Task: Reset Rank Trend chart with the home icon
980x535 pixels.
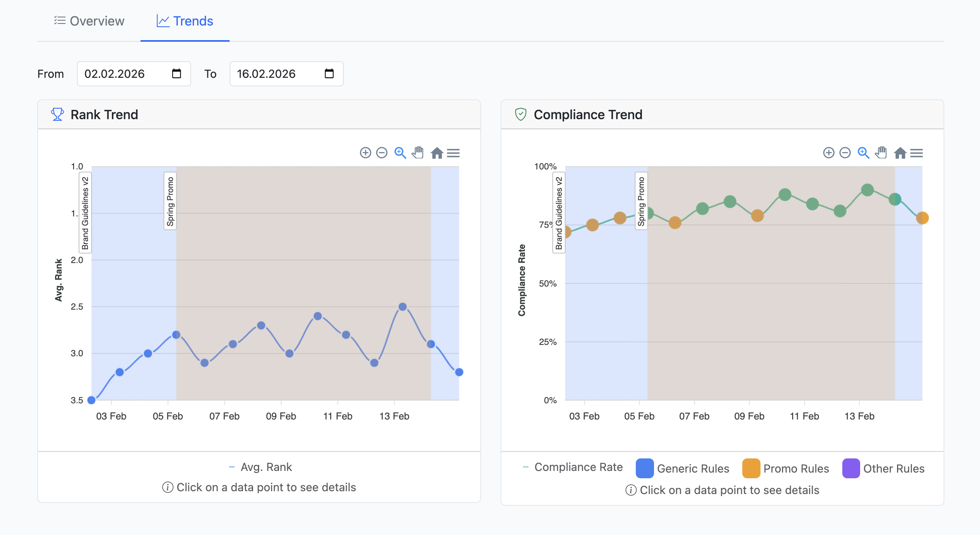Action: [437, 154]
